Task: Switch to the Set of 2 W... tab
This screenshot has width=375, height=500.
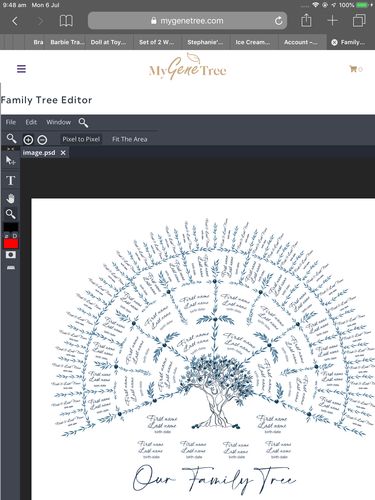Action: 157,42
